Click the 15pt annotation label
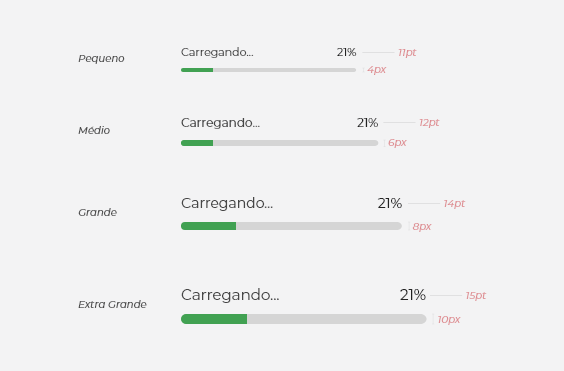The image size is (564, 371). coord(476,296)
